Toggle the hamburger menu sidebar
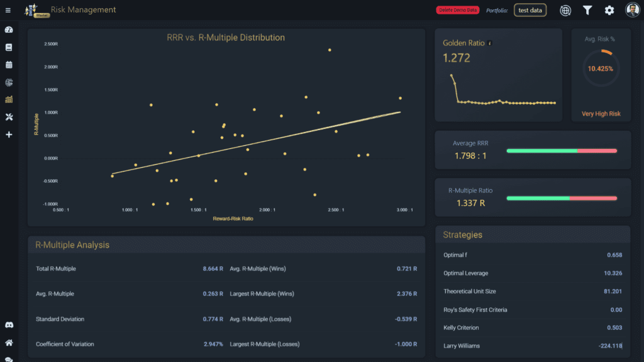Viewport: 644px width, 362px height. click(x=8, y=10)
